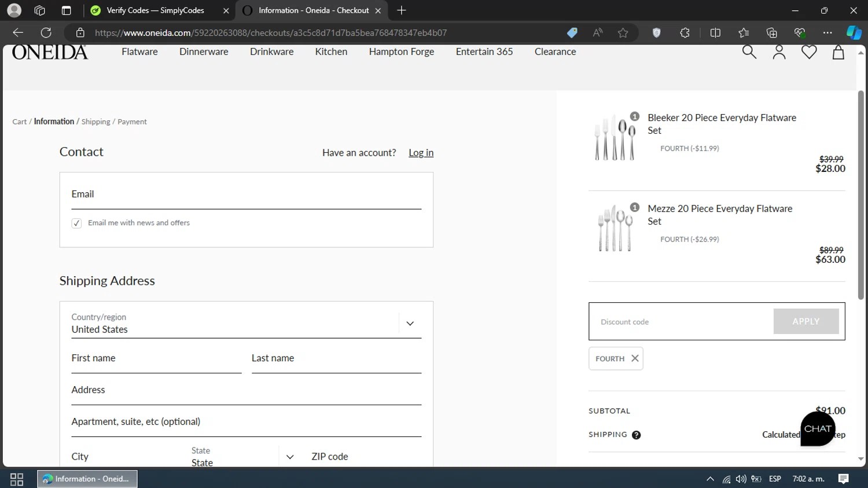Activate Read aloud in the address bar
This screenshot has height=488, width=868.
tap(598, 33)
